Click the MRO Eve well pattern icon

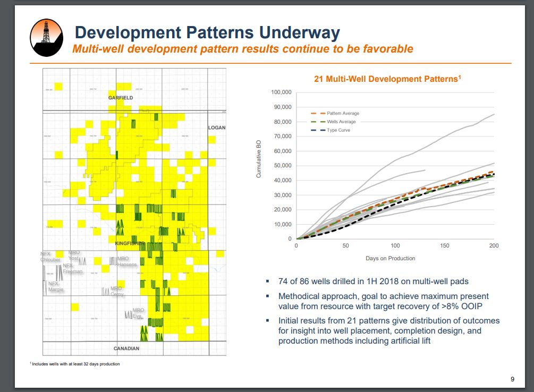128,315
